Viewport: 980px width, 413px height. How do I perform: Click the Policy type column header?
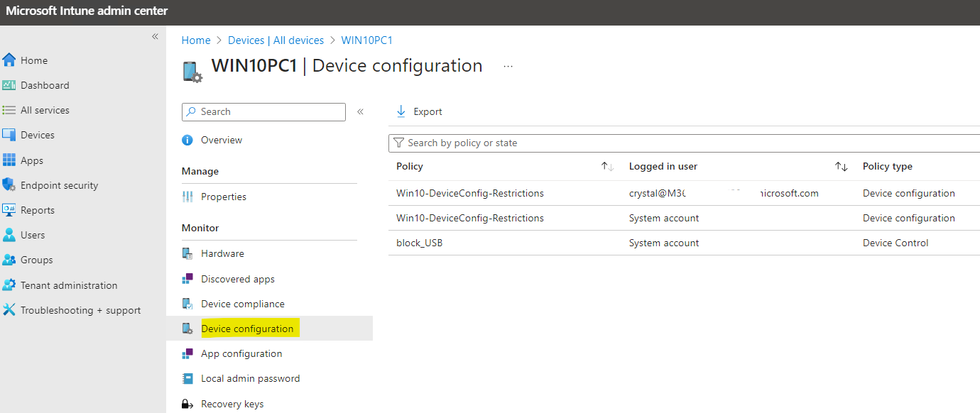[887, 166]
